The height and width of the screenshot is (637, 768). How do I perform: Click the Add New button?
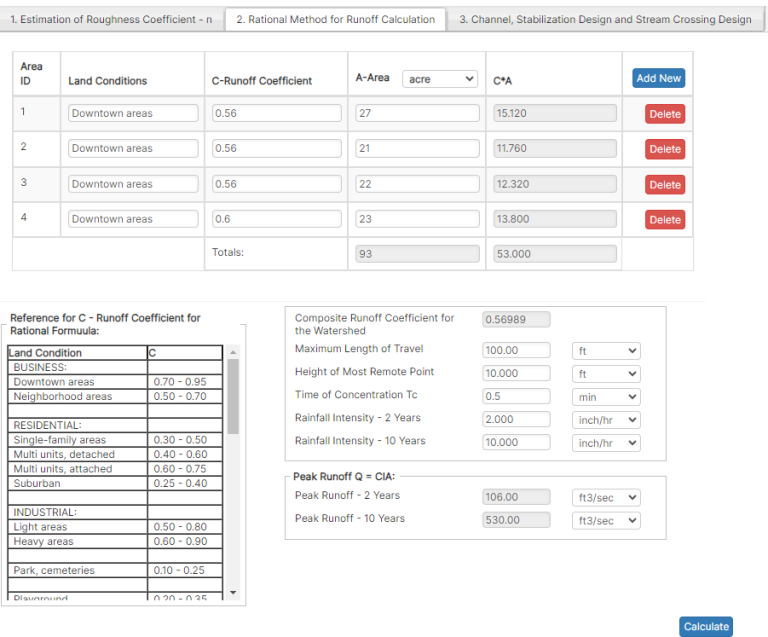658,78
